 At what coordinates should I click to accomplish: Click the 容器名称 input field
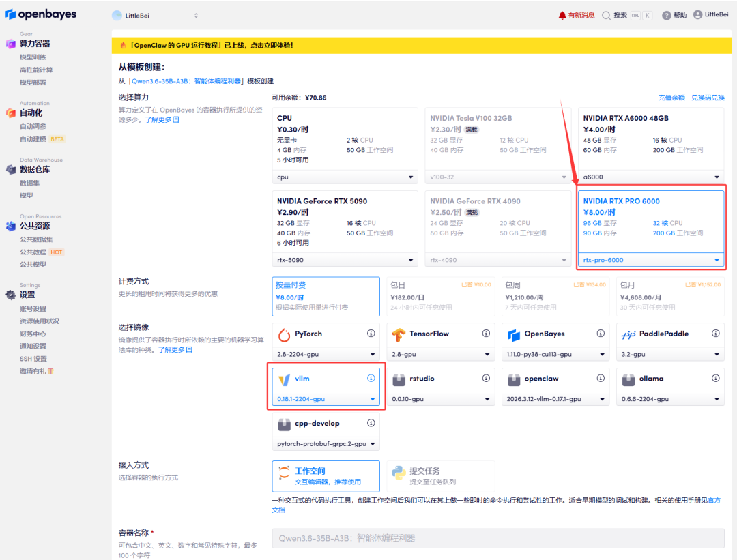point(498,538)
